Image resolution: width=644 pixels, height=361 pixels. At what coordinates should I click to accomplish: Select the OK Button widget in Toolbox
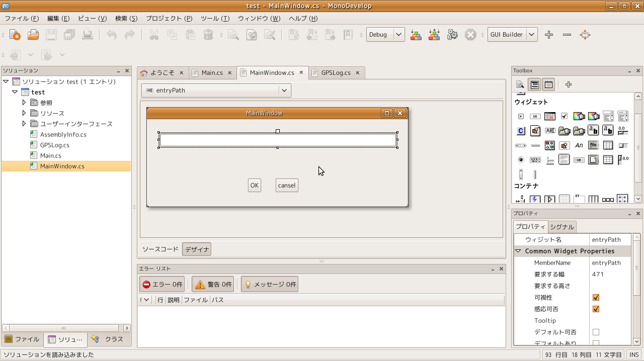click(535, 117)
